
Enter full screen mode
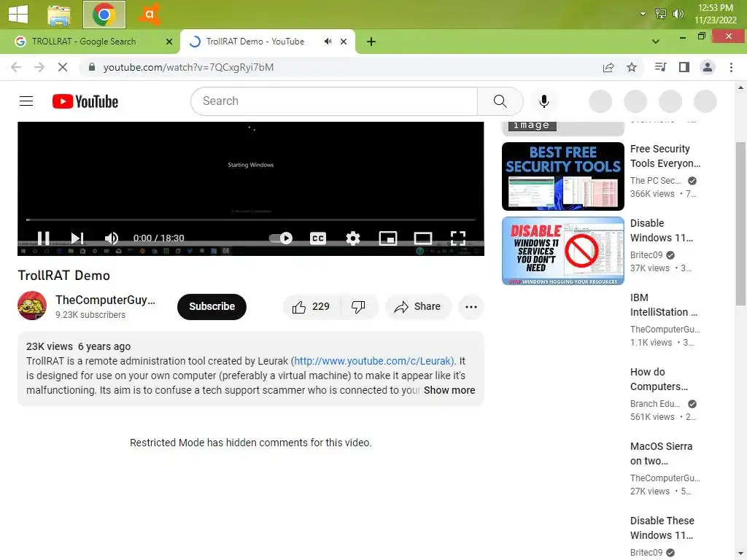pyautogui.click(x=458, y=238)
